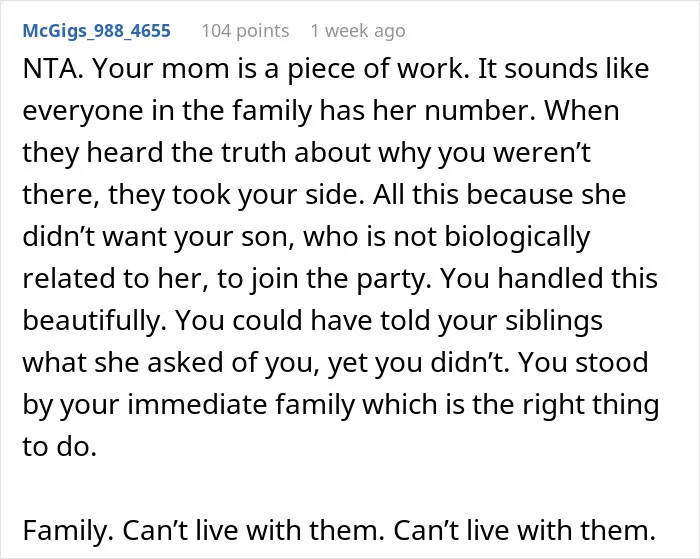Click the words immediate family
This screenshot has width=700, height=559.
[x=241, y=405]
